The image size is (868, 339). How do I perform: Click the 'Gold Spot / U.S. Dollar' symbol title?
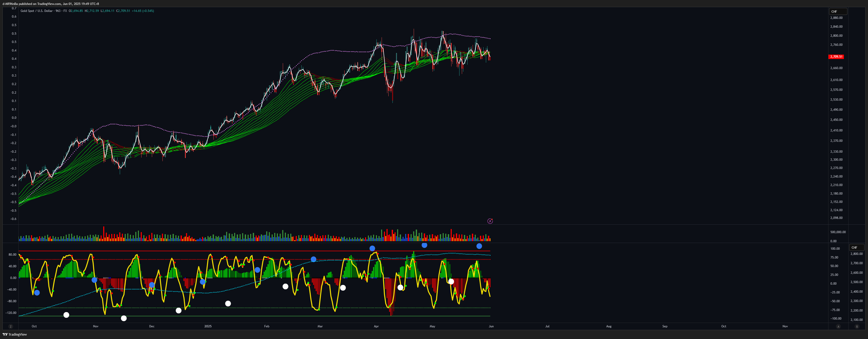[36, 11]
